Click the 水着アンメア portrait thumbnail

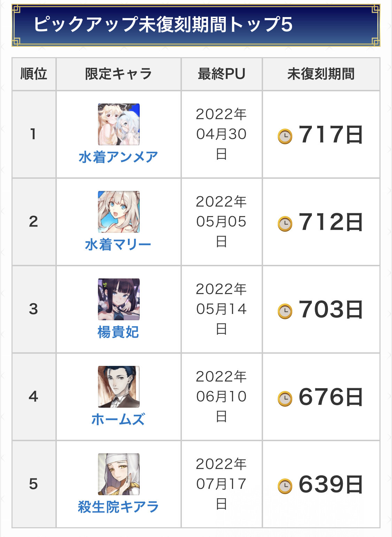(119, 124)
